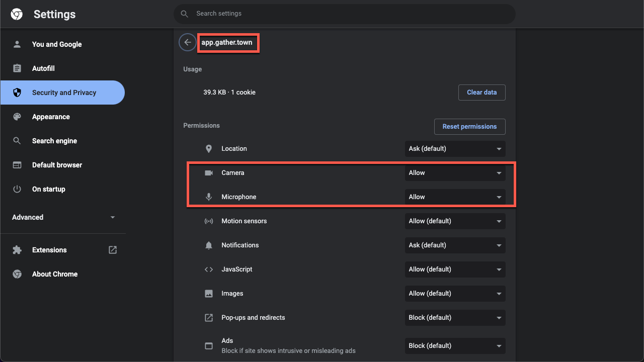Click the Motion sensors label

click(x=244, y=221)
